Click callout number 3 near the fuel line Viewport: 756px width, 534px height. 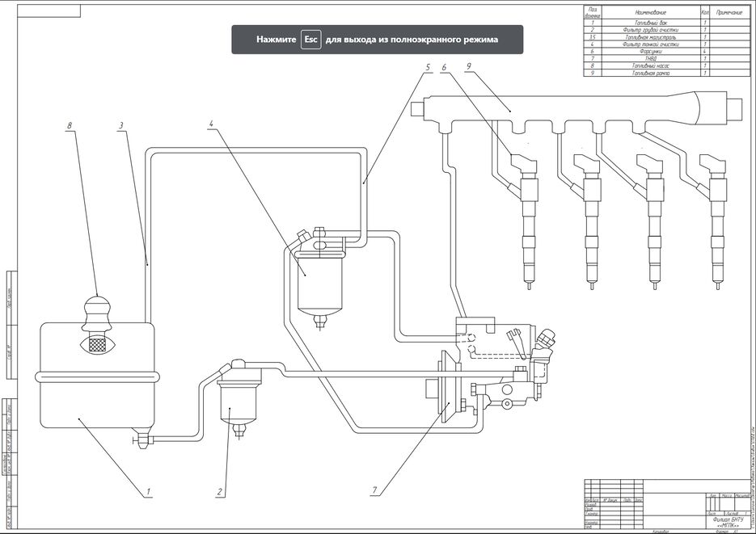point(120,126)
